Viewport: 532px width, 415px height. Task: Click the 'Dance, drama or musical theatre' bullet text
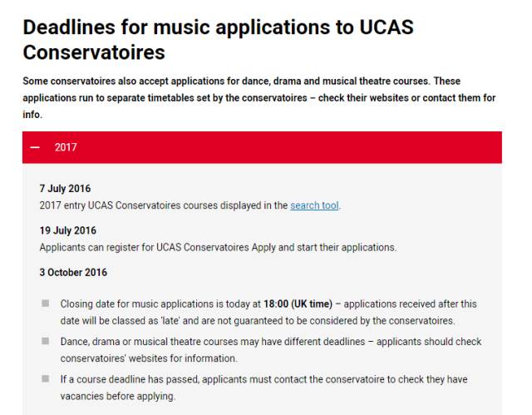[271, 350]
